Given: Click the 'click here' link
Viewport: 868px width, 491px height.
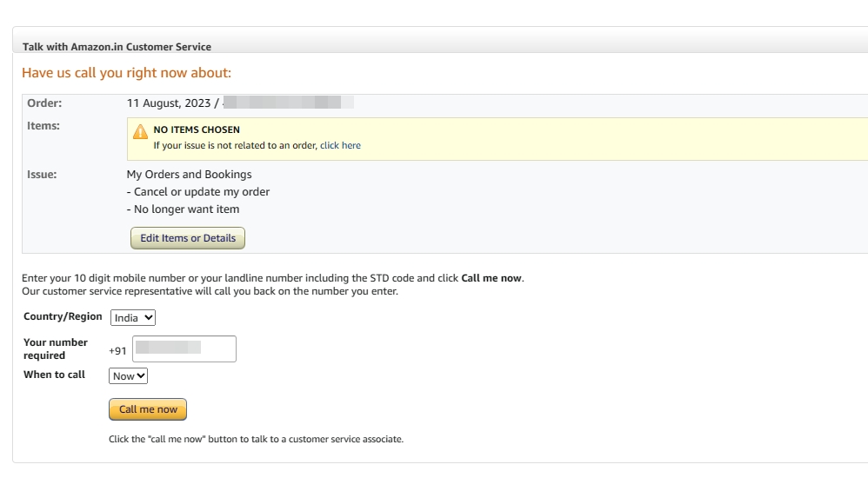Looking at the screenshot, I should 340,145.
